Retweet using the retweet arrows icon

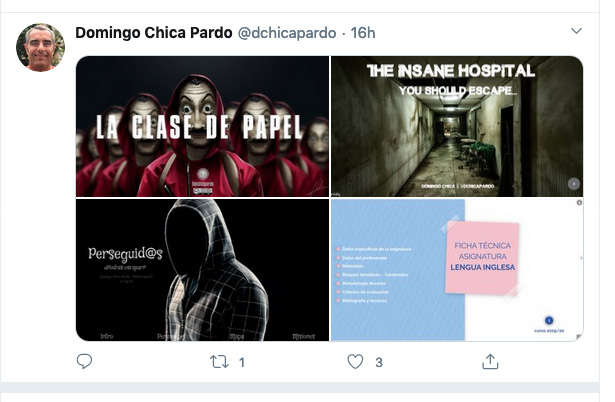[x=219, y=362]
